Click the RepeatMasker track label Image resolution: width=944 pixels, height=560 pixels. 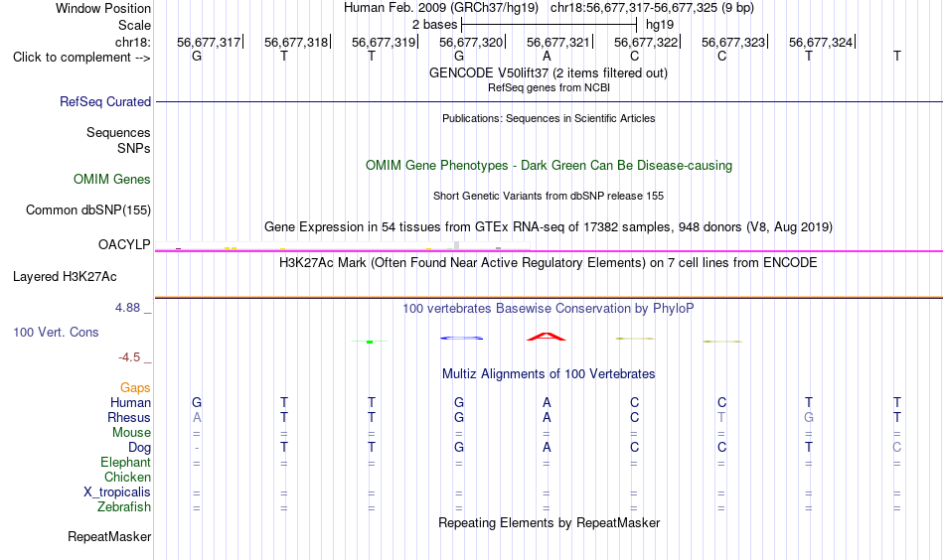tap(109, 536)
